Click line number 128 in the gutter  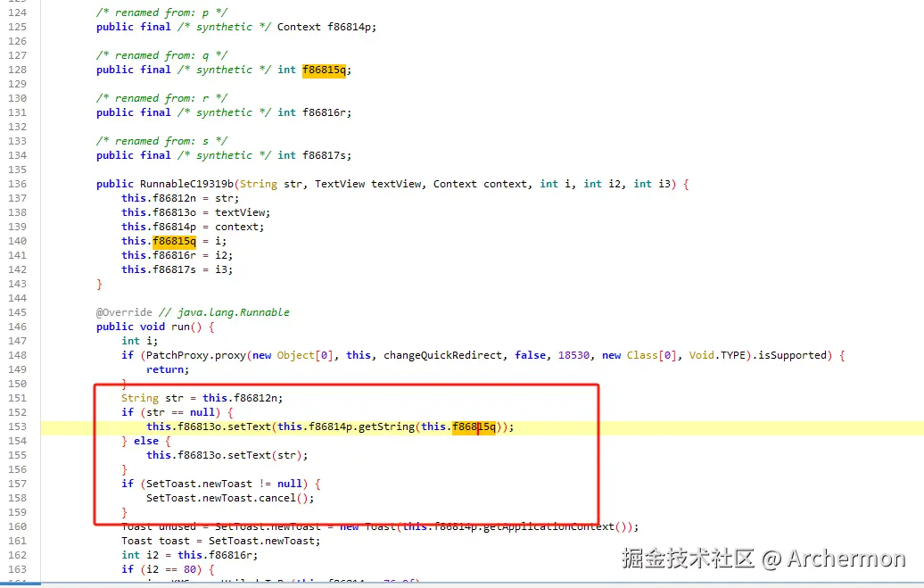[x=17, y=70]
